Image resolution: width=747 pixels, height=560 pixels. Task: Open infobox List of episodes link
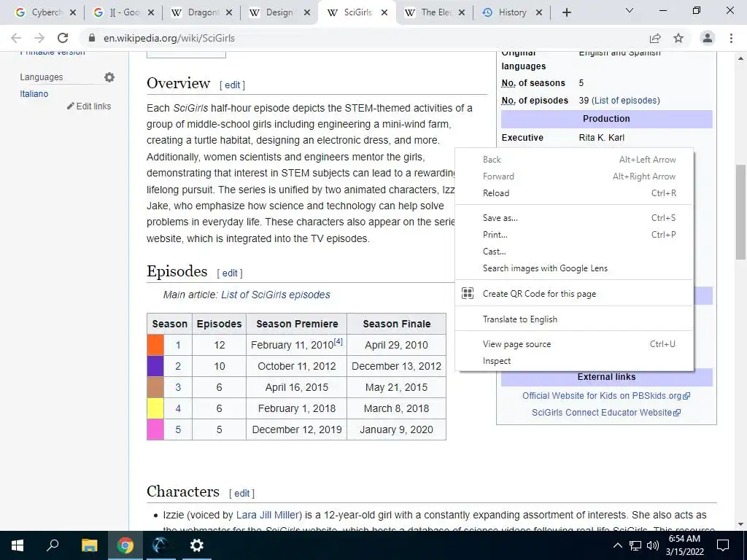coord(625,101)
